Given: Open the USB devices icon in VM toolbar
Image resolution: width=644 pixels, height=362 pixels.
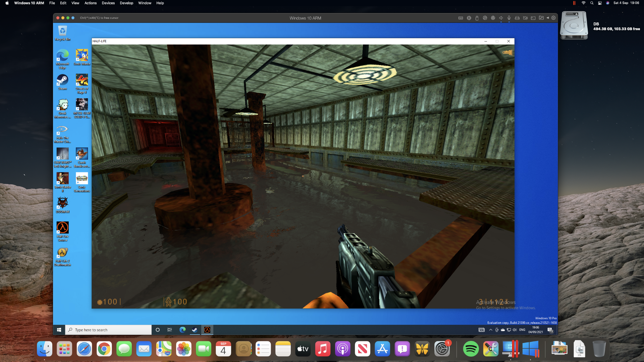Looking at the screenshot, I should (477, 18).
